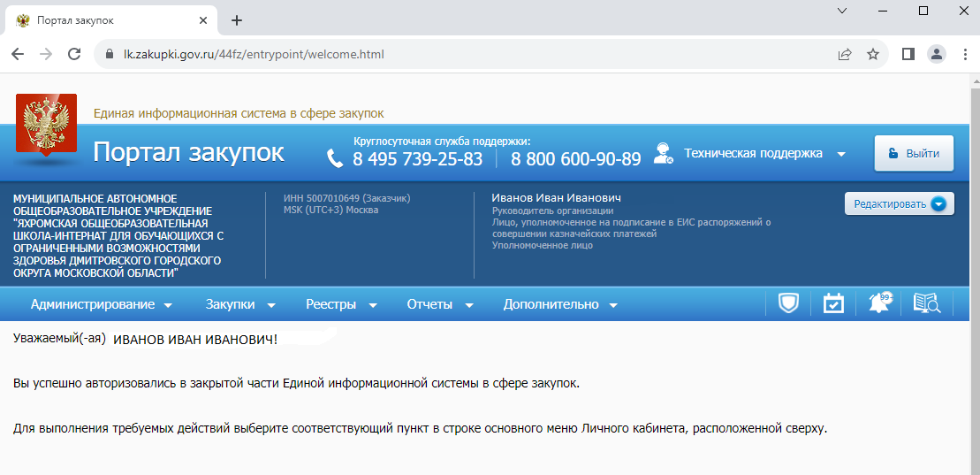The height and width of the screenshot is (475, 980).
Task: Click the shield icon in the menu bar
Action: click(x=787, y=303)
